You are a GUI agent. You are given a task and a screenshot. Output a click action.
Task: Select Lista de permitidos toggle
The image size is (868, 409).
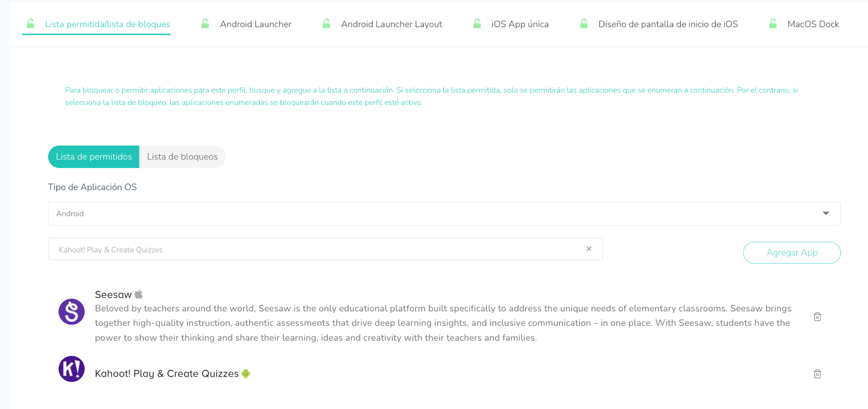point(94,157)
